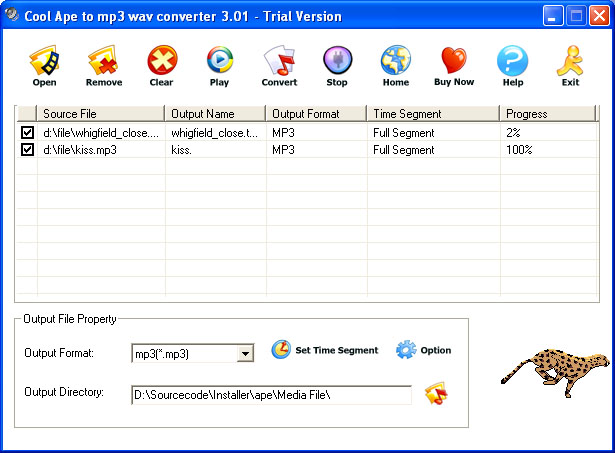Select the d:\file\kiss.mp3 source row
This screenshot has width=615, height=453.
click(80, 150)
